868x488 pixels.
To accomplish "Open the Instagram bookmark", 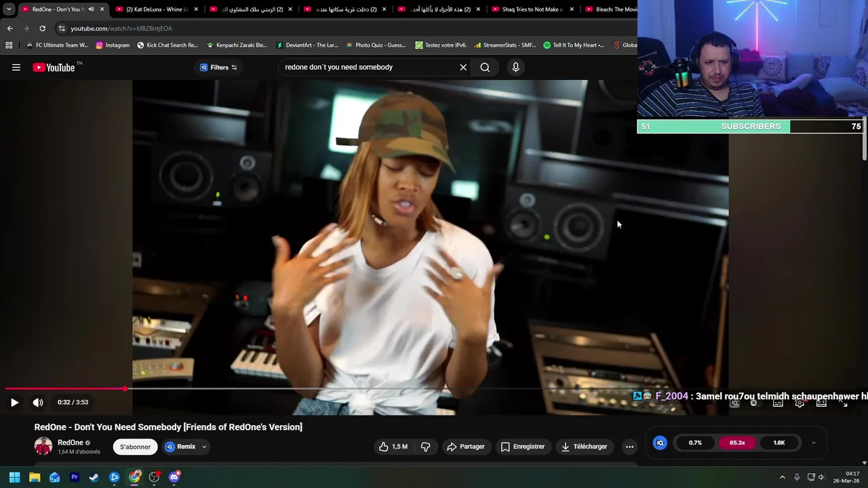I will pyautogui.click(x=113, y=45).
